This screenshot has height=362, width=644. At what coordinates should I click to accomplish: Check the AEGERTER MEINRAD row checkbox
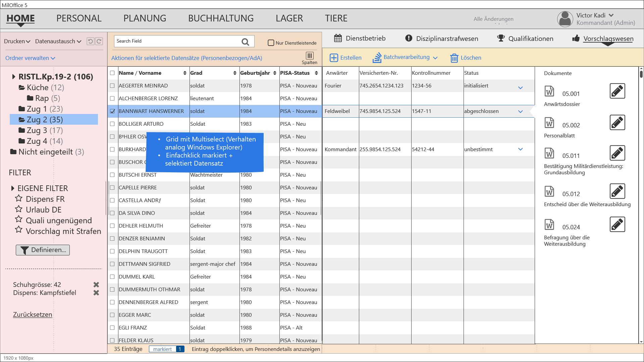tap(112, 86)
